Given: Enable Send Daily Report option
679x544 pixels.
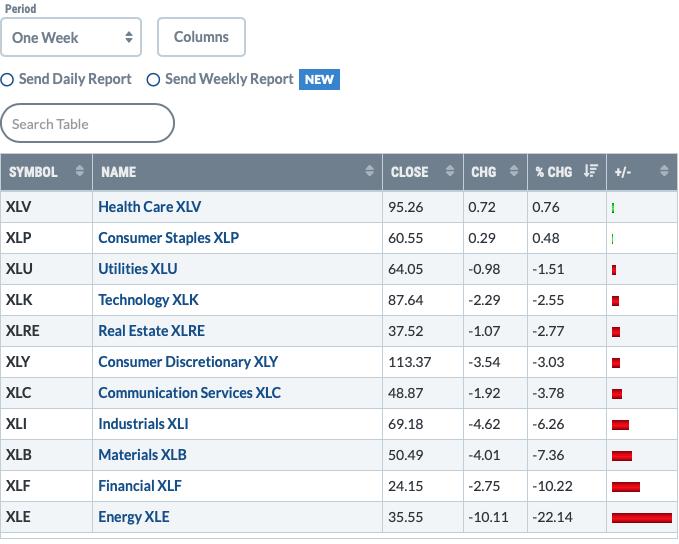Looking at the screenshot, I should (x=7, y=80).
